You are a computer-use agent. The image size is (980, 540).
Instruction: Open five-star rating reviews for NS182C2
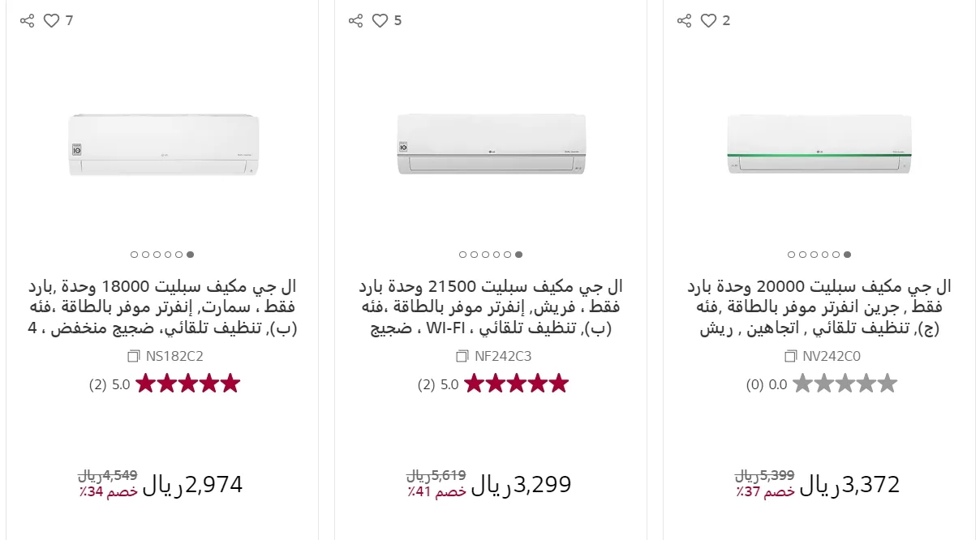(187, 384)
